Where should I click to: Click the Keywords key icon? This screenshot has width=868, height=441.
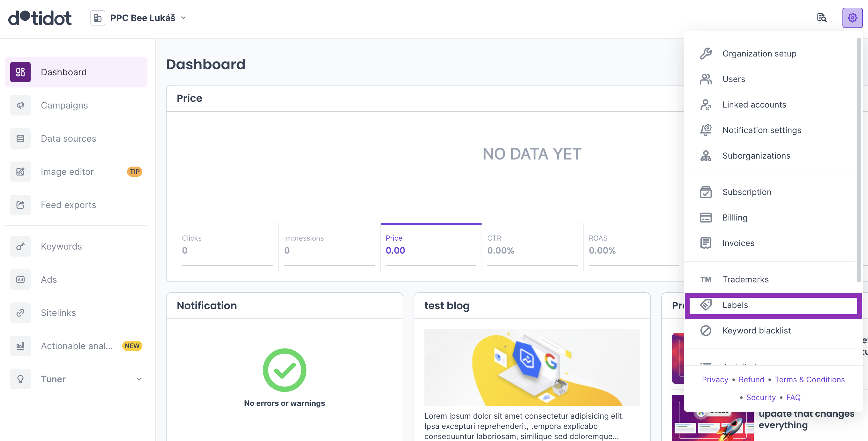(x=20, y=246)
